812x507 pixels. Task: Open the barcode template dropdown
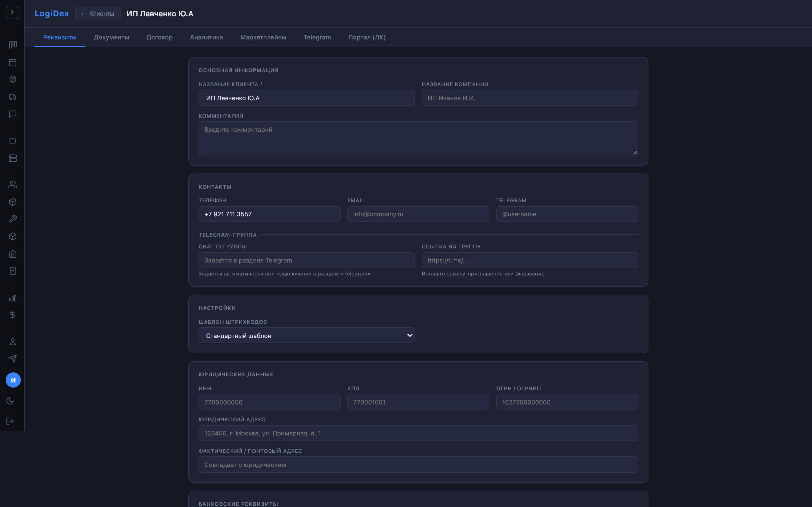click(306, 335)
